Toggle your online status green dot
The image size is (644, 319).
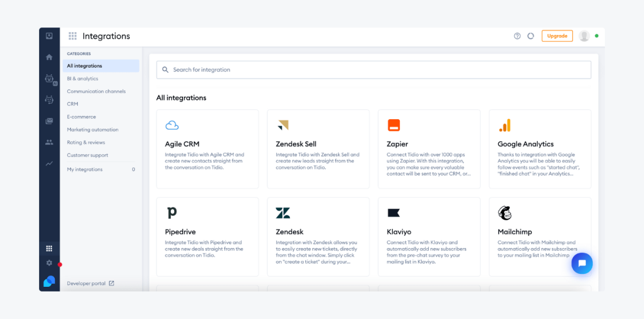click(597, 35)
